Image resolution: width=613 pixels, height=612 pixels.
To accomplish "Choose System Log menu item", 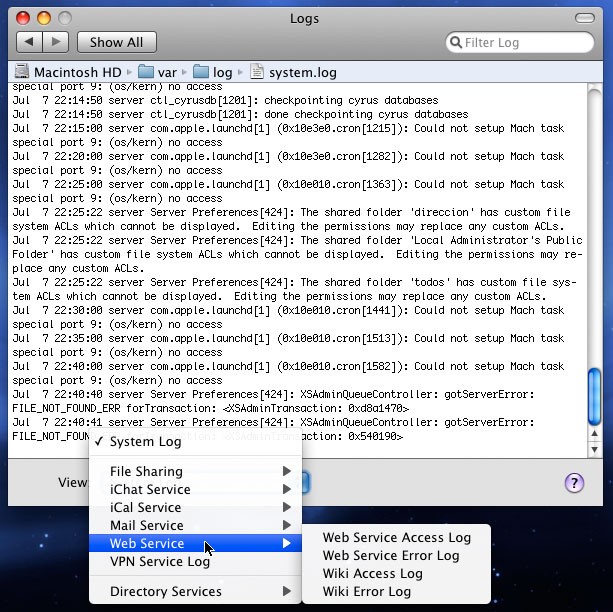I will pyautogui.click(x=195, y=442).
